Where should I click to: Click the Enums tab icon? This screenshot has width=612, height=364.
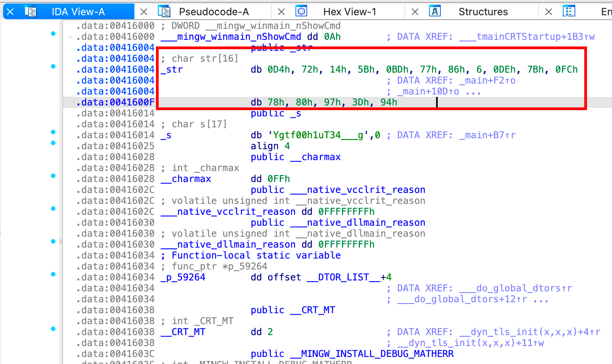click(x=569, y=11)
